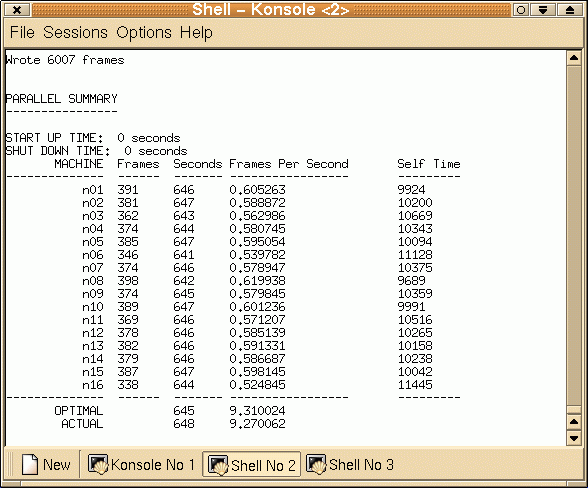Maximize window with titlebar up arrow
Viewport: 588px width, 488px height.
point(570,10)
